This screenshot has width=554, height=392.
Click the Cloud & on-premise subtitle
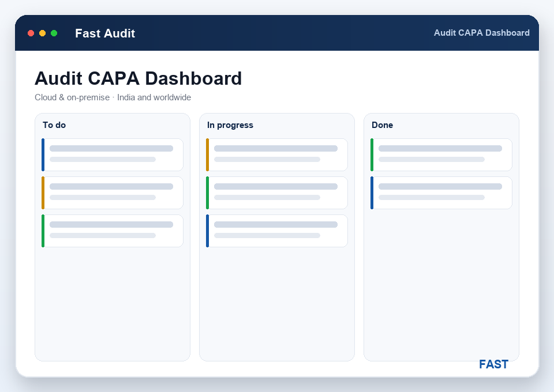[x=113, y=97]
